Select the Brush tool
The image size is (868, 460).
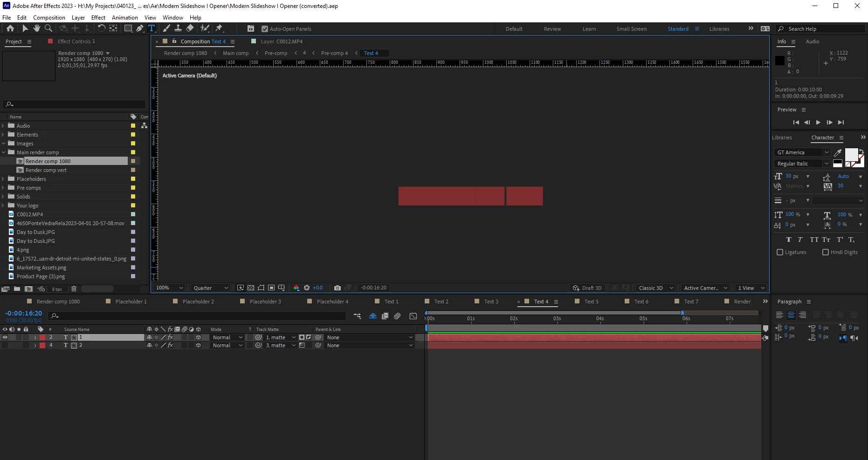pos(166,28)
